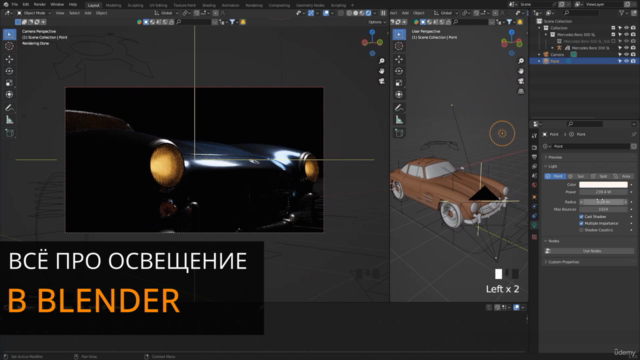This screenshot has width=640, height=360.
Task: Pause viewport render preview
Action: click(x=383, y=13)
